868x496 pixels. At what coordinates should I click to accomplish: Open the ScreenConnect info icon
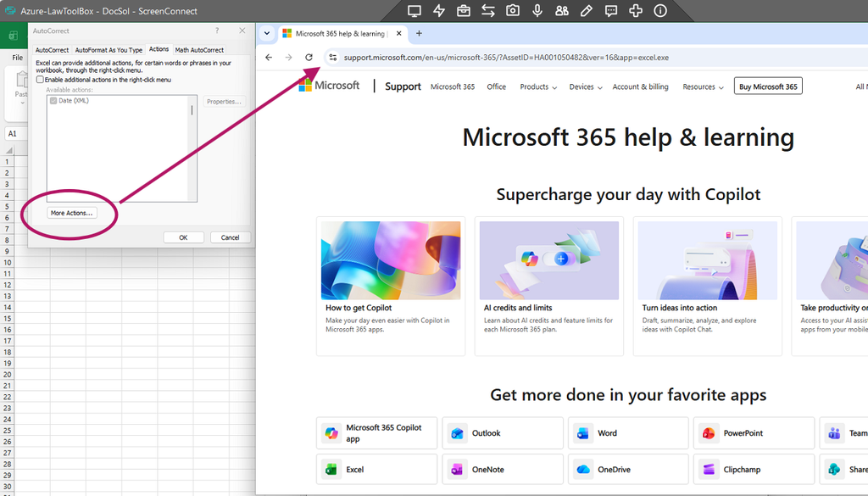(x=659, y=10)
